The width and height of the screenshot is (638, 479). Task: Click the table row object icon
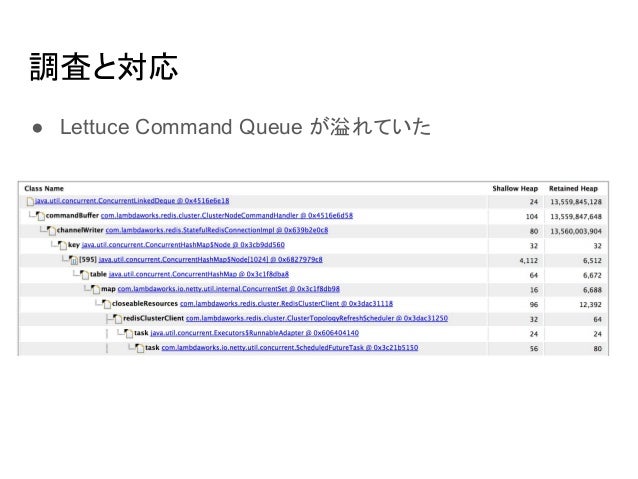coord(84,274)
